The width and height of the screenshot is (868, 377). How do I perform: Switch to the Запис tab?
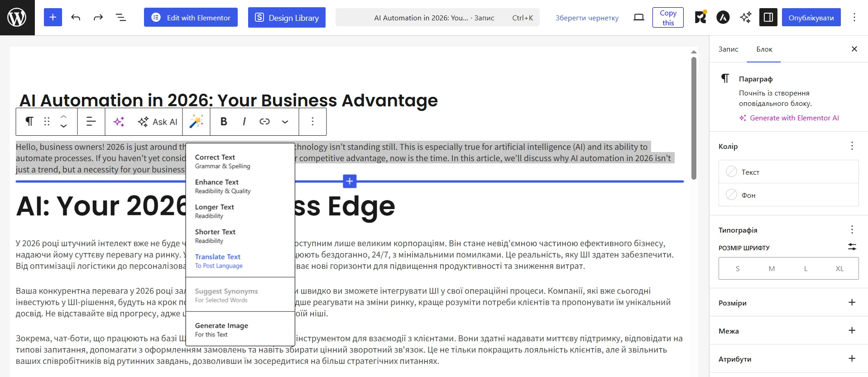[x=728, y=49]
